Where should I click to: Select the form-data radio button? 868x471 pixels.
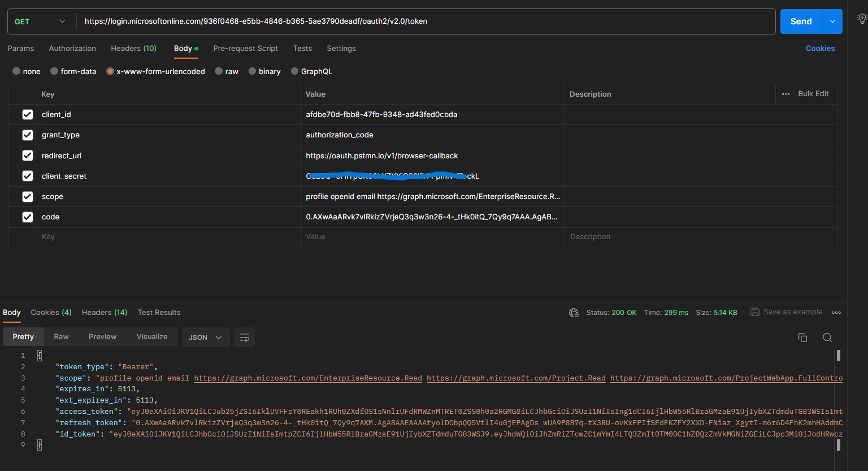[54, 71]
